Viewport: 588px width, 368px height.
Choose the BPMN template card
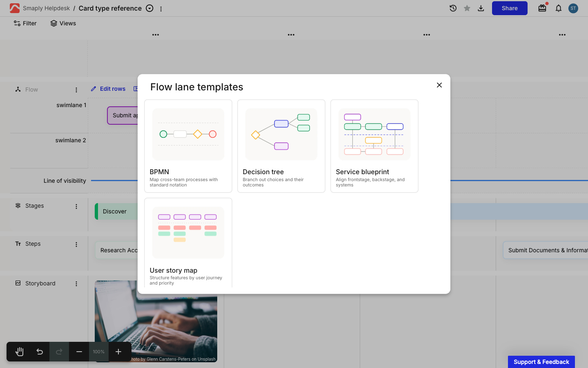[x=188, y=146]
